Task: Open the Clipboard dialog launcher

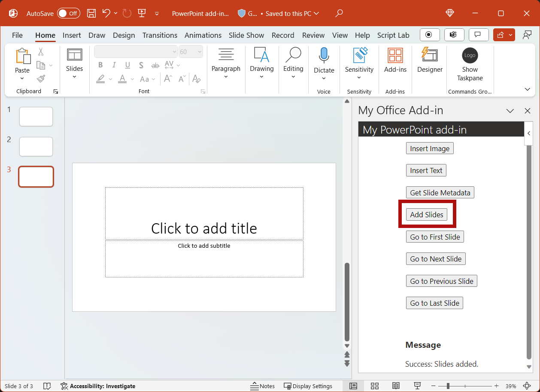Action: pos(56,91)
